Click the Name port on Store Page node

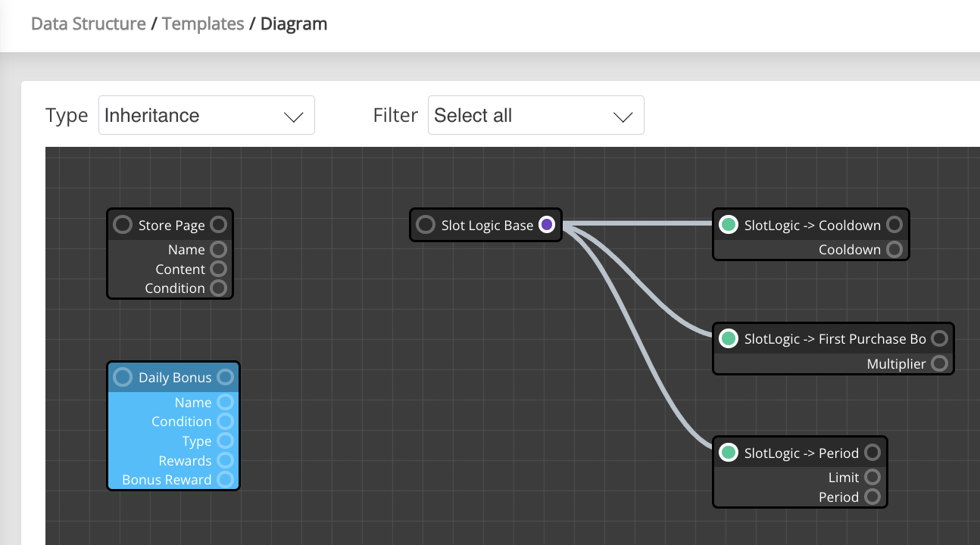coord(219,249)
